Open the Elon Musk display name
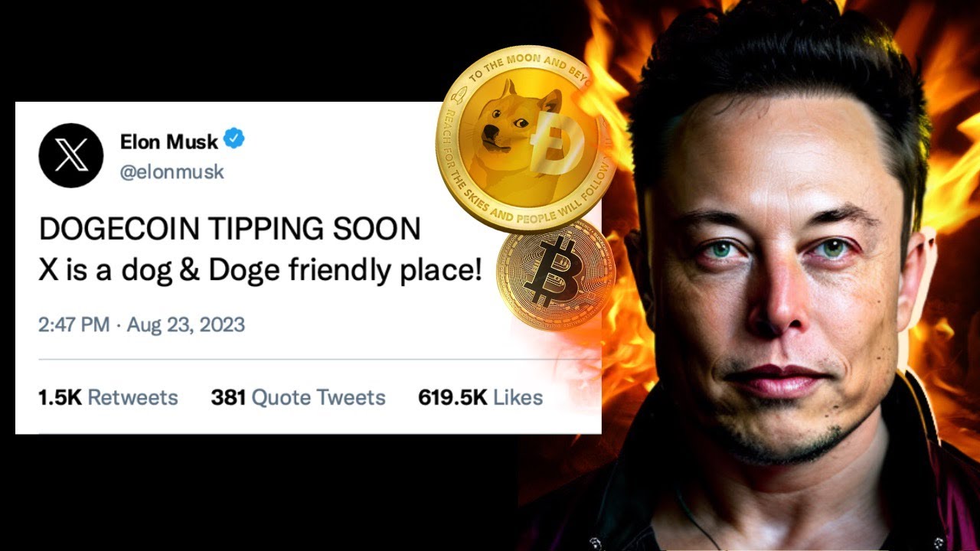980x551 pixels. tap(169, 141)
